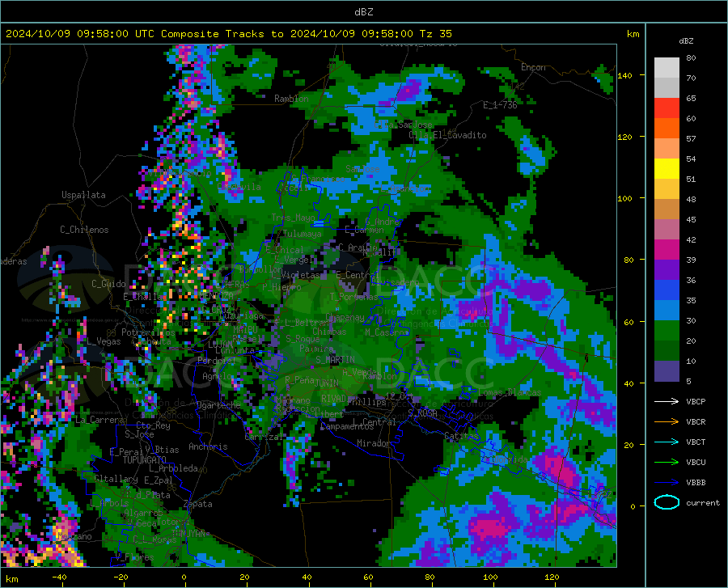The image size is (728, 588).
Task: Click the dBZ heading above the color legend
Action: (686, 40)
